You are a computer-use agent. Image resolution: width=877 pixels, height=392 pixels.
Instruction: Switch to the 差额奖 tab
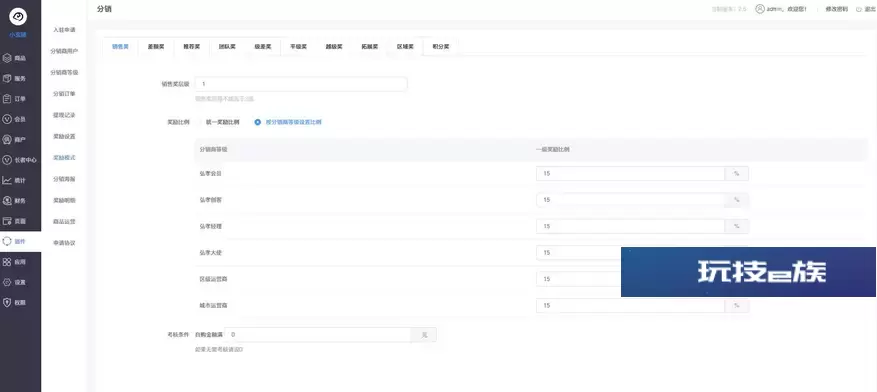tap(155, 47)
